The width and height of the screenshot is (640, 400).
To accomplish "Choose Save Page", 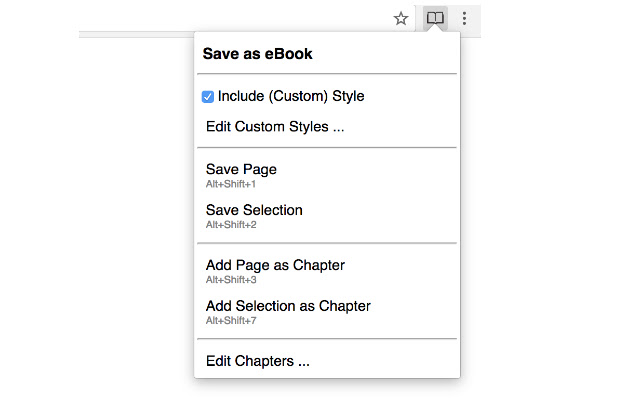I will [x=241, y=169].
